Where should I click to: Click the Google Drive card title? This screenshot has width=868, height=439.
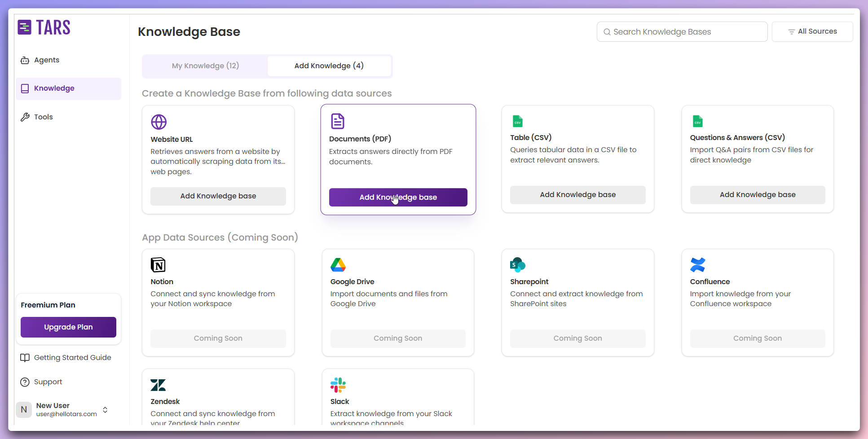pos(352,282)
